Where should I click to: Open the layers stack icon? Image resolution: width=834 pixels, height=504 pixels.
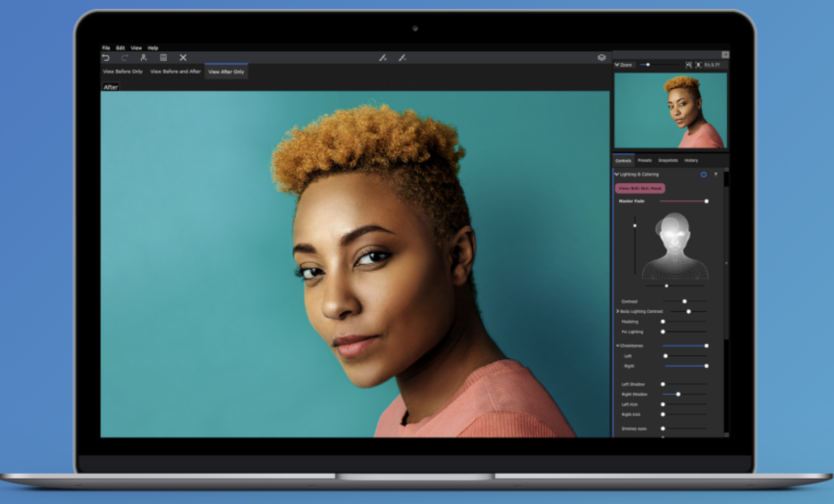(601, 58)
